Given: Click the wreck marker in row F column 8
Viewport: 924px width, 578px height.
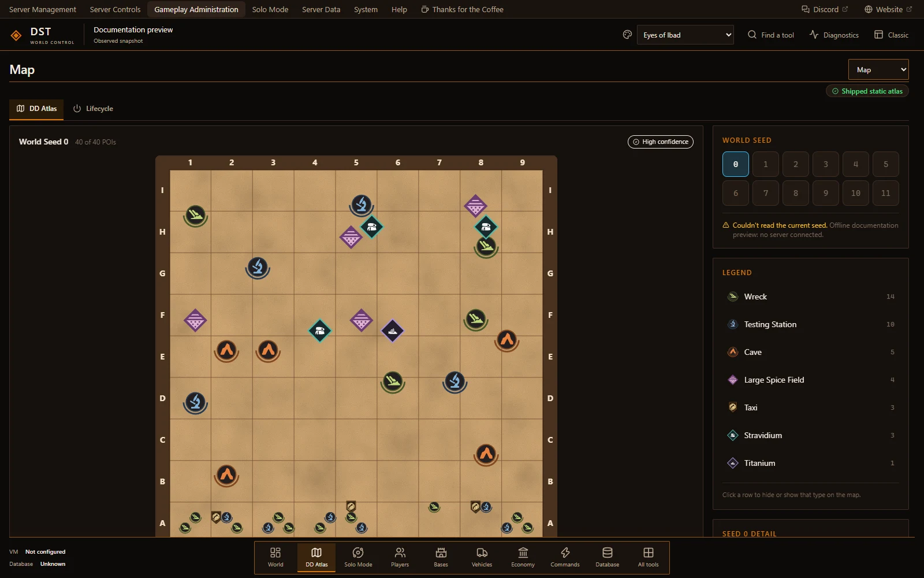Looking at the screenshot, I should 476,318.
